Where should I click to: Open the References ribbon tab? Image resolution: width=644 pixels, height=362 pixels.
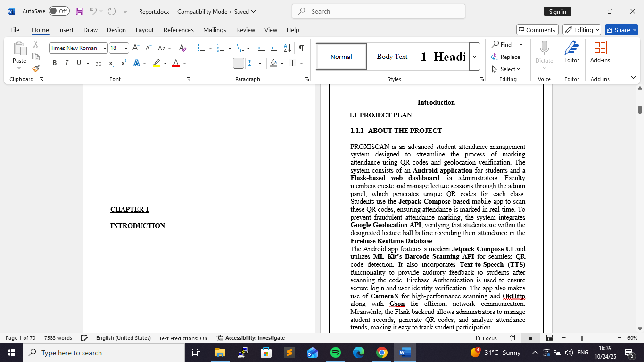[178, 30]
